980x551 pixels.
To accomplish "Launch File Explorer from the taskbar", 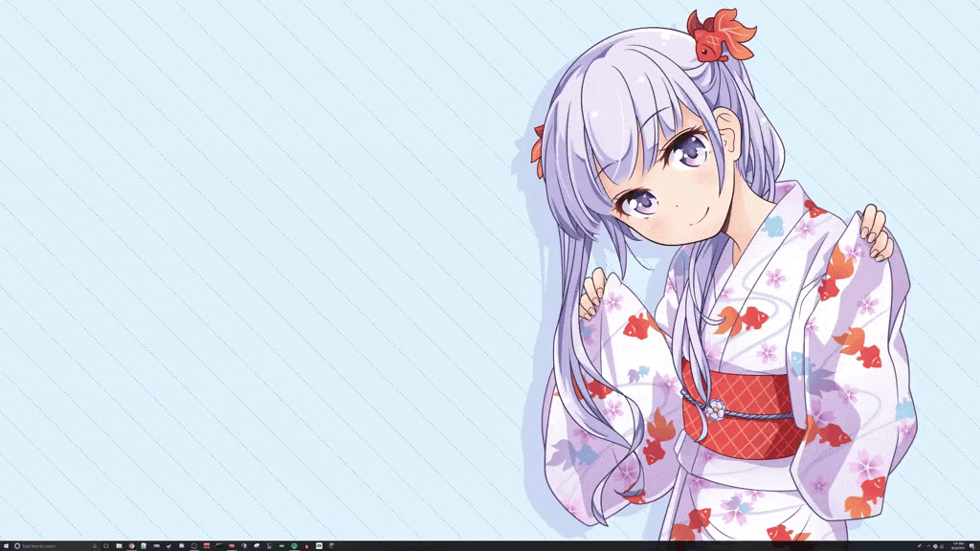I will 119,546.
